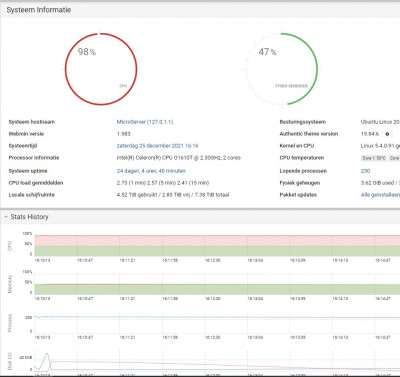This screenshot has height=377, width=400.
Task: Open the package updates link Alle geïnstalleerde
Action: tap(380, 195)
